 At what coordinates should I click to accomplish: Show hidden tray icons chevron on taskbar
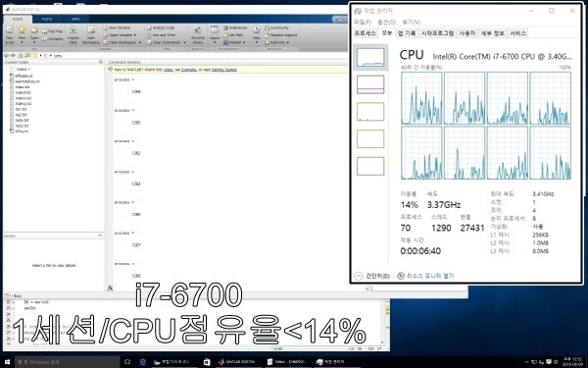tap(527, 362)
